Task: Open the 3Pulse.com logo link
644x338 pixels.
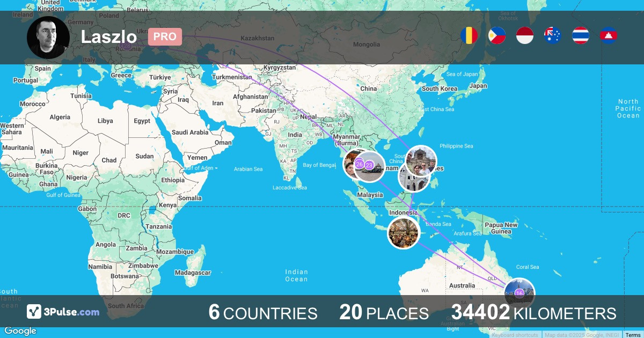Action: pyautogui.click(x=63, y=312)
